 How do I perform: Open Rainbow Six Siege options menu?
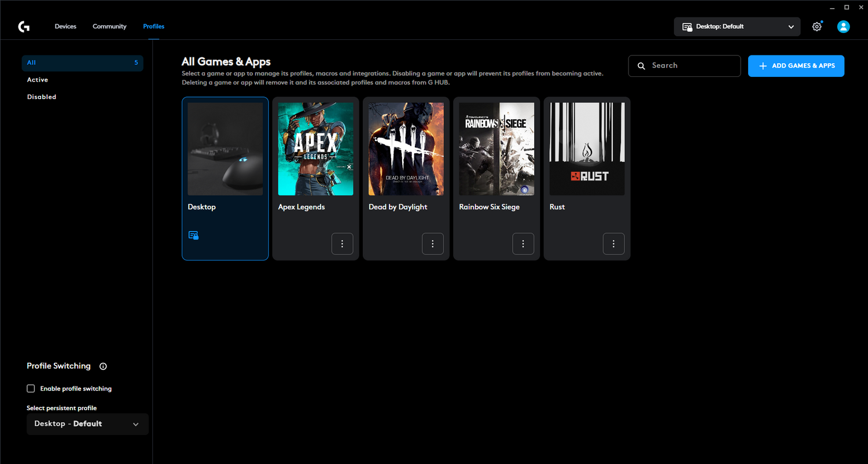[523, 244]
